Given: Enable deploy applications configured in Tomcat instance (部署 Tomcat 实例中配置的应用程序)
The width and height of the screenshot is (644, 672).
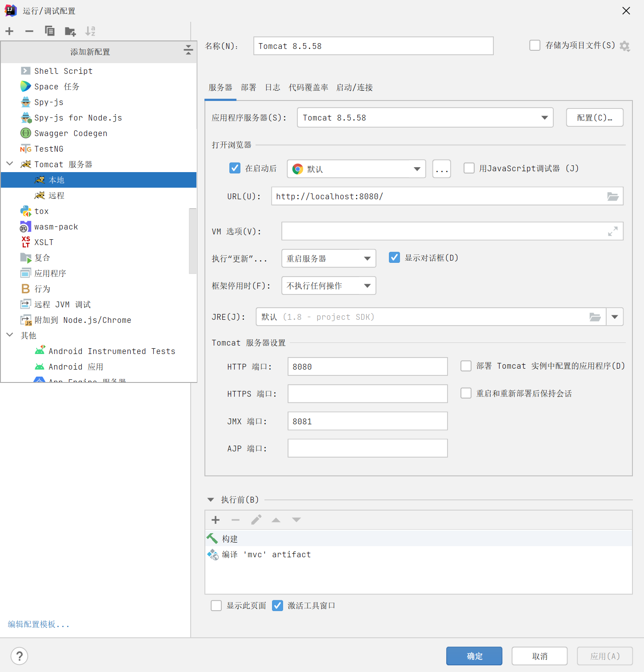Looking at the screenshot, I should point(466,366).
